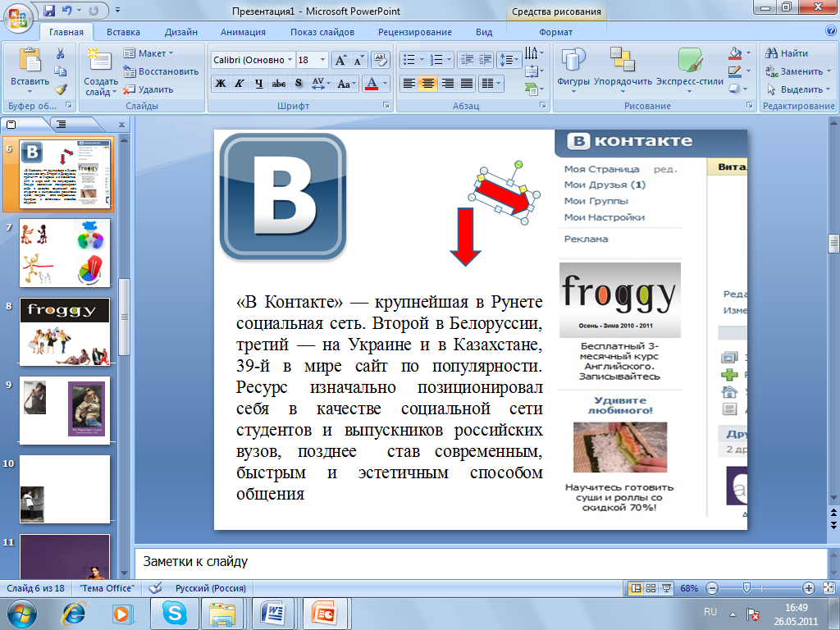Clear all formatting icon
This screenshot has height=630, width=840.
pos(379,60)
